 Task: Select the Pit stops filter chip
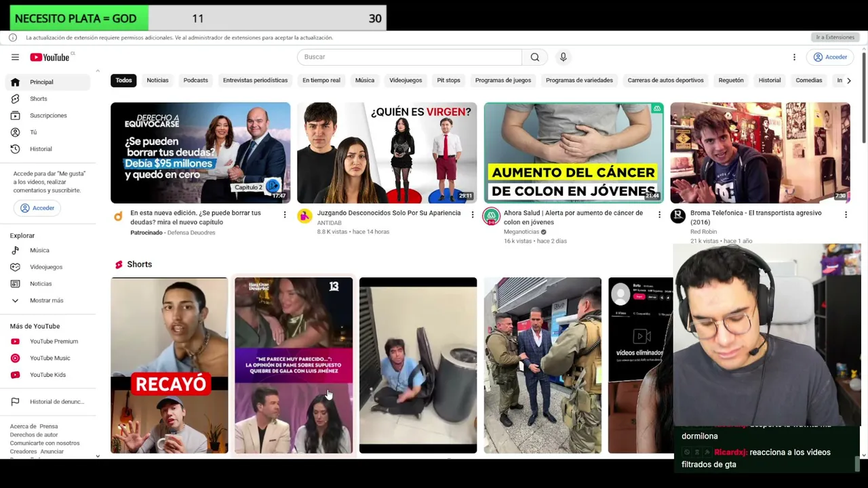[448, 81]
